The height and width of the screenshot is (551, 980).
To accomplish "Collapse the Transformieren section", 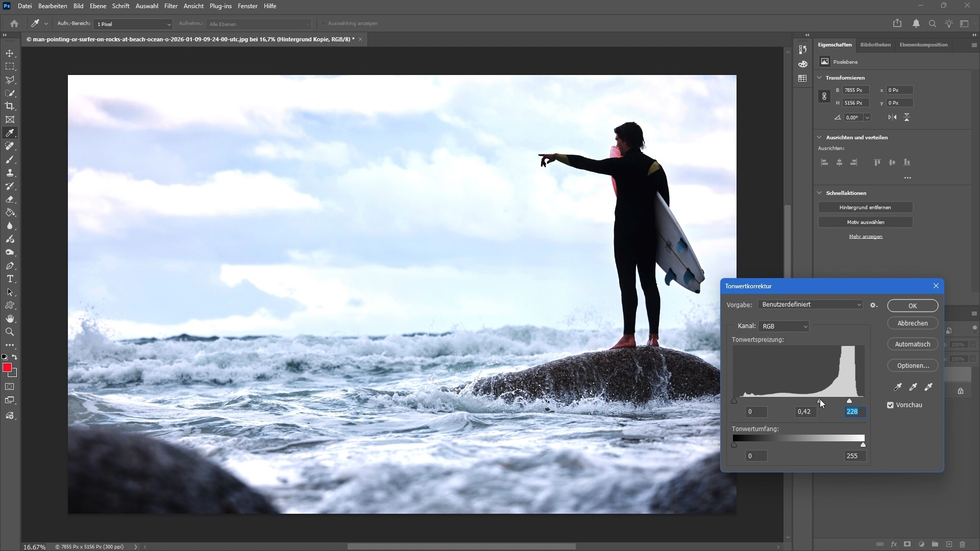I will [x=820, y=78].
